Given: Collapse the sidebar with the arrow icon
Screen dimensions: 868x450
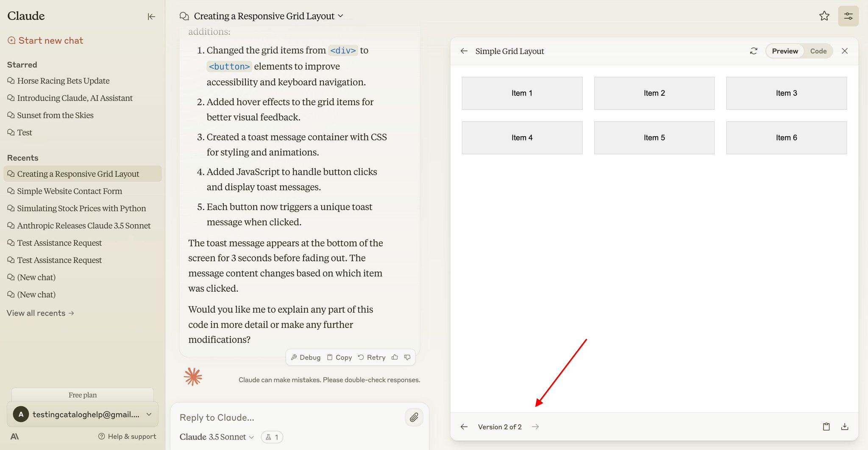Looking at the screenshot, I should click(x=151, y=17).
